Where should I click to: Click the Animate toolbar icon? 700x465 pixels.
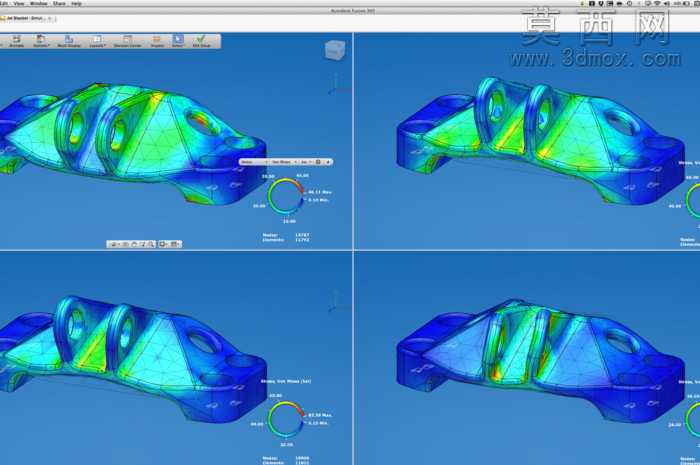(17, 41)
